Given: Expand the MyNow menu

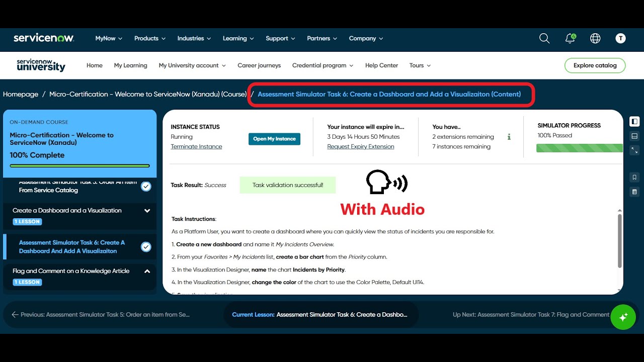Looking at the screenshot, I should [109, 38].
